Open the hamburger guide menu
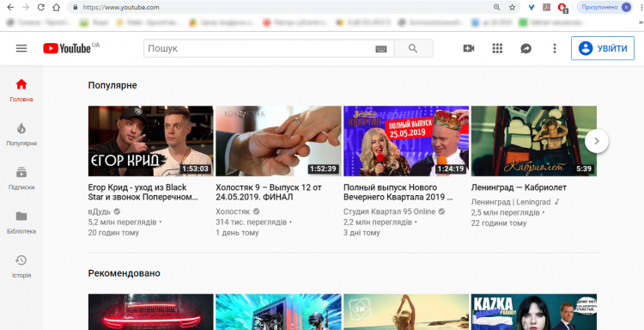This screenshot has width=644, height=330. tap(21, 48)
